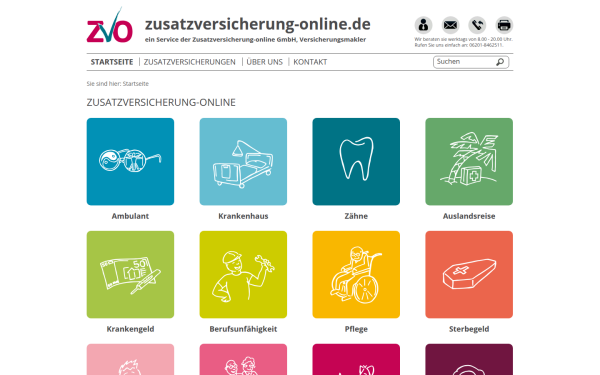Click the printer icon
The width and height of the screenshot is (600, 375).
[x=504, y=25]
